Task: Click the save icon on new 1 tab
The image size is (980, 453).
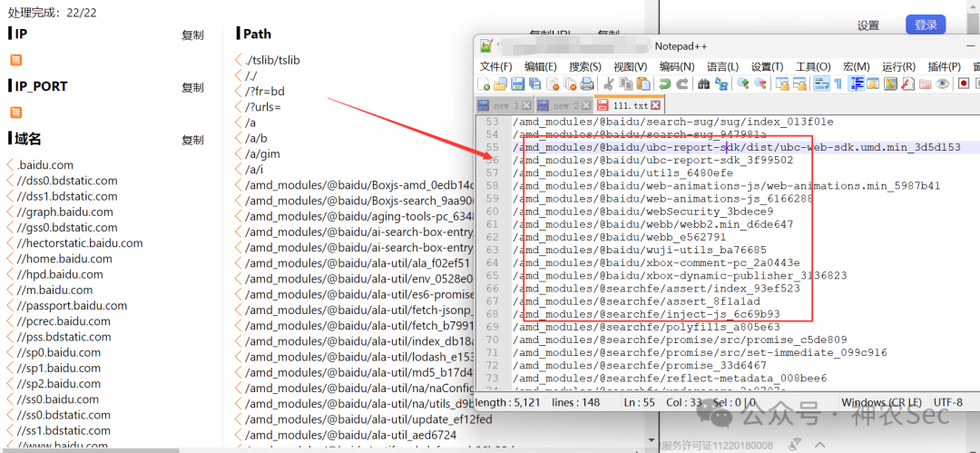Action: [x=483, y=105]
